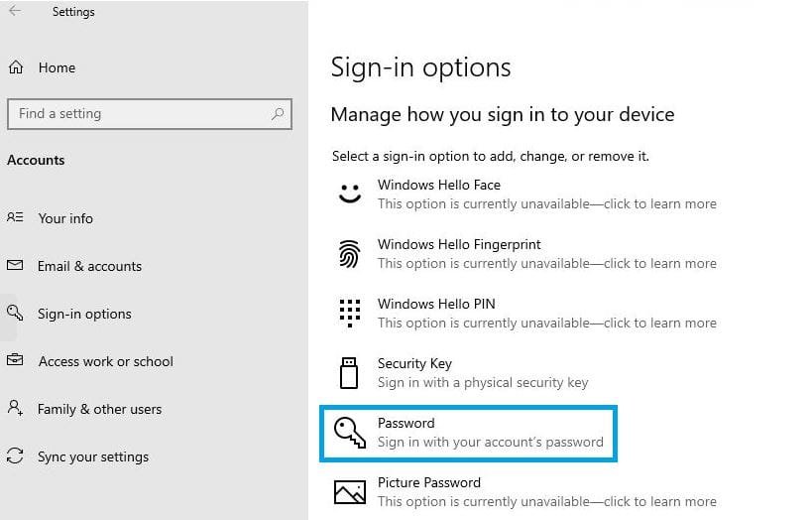The image size is (812, 520).
Task: Click the Password key icon
Action: coord(350,433)
